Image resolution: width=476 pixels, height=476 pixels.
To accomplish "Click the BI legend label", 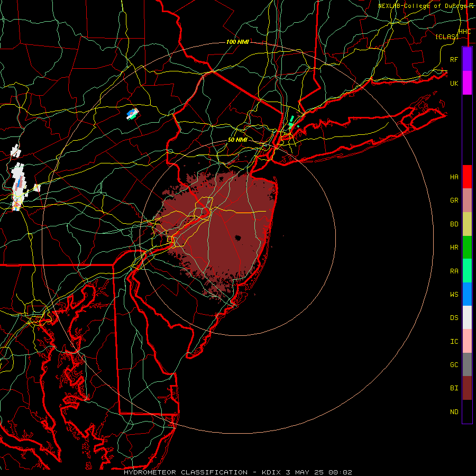I will click(x=454, y=388).
